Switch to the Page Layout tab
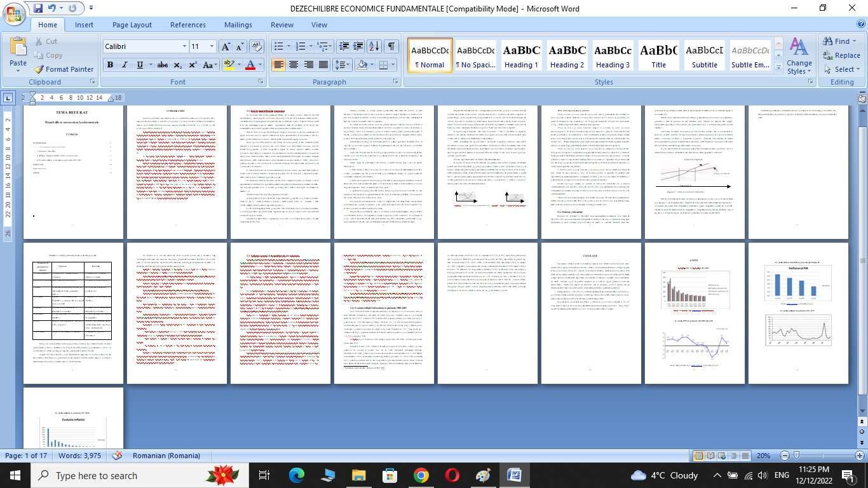The height and width of the screenshot is (488, 868). pos(132,25)
